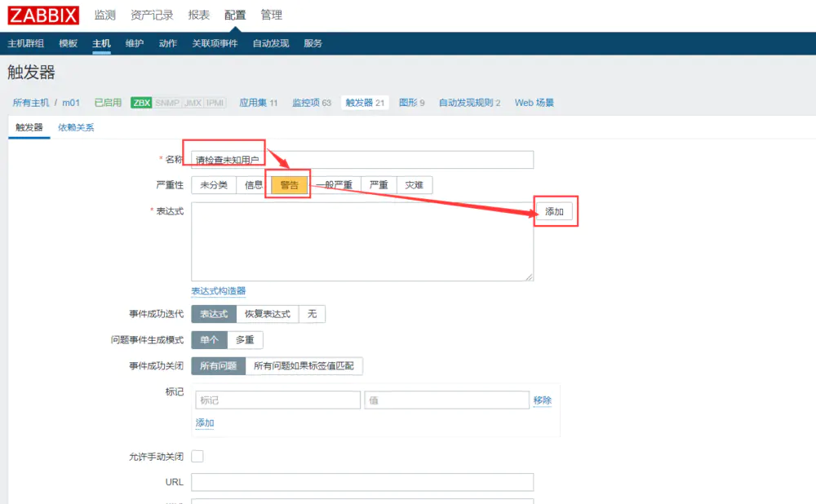The height and width of the screenshot is (504, 816).
Task: Open the 配置 top menu
Action: (235, 15)
